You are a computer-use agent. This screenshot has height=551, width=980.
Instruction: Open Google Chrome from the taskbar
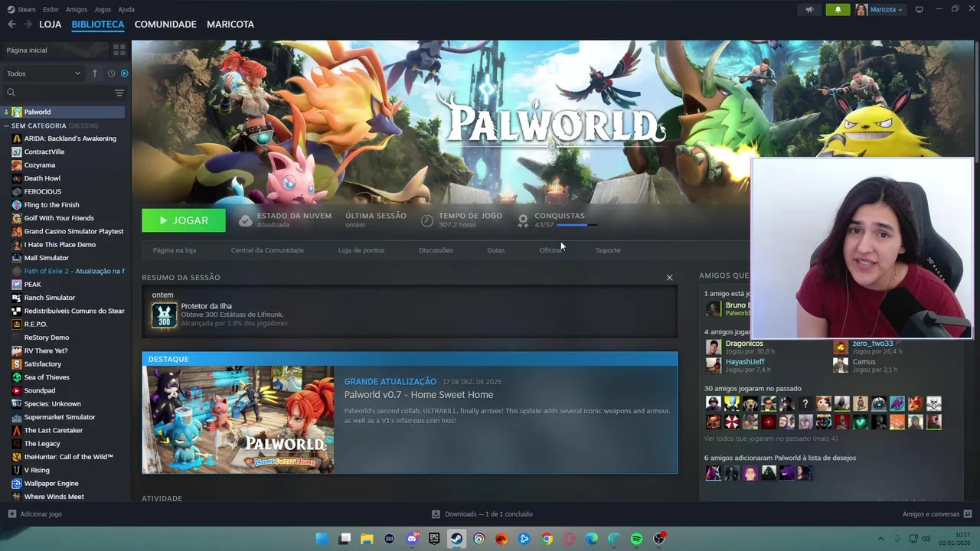click(x=547, y=539)
